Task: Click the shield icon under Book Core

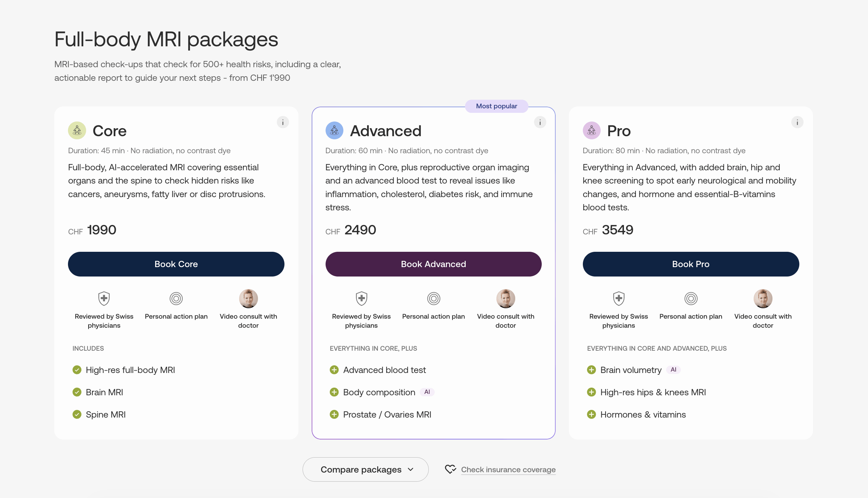Action: (104, 298)
